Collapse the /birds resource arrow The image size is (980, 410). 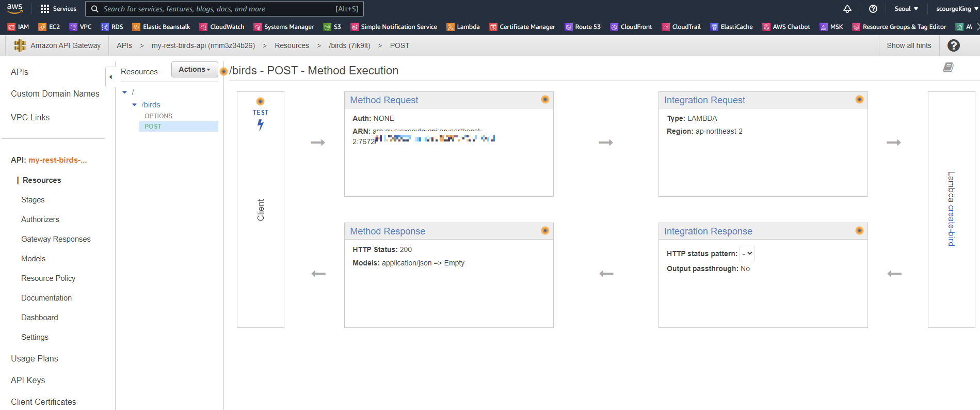134,105
